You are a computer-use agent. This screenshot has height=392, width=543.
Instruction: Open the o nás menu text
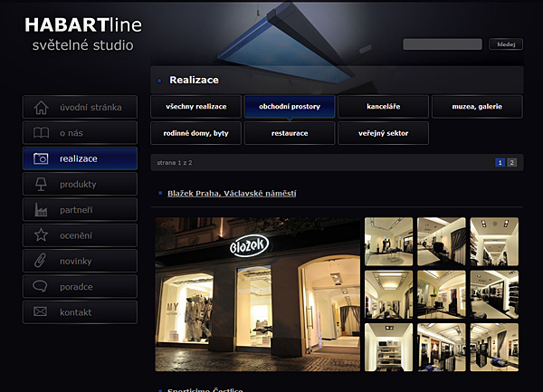point(71,133)
